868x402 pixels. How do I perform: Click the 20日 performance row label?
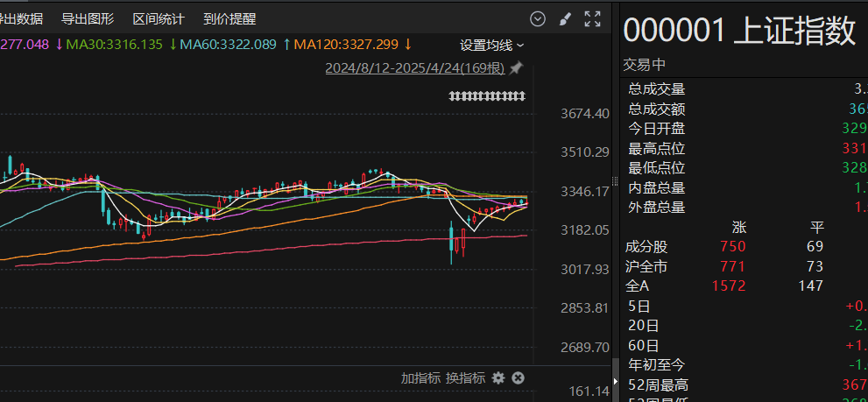point(644,326)
